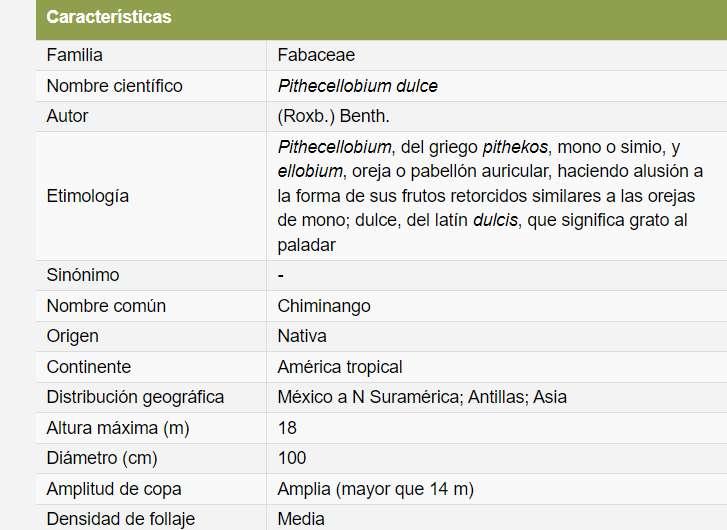Image resolution: width=727 pixels, height=530 pixels.
Task: Click the Altura máxima value 18
Action: (287, 428)
